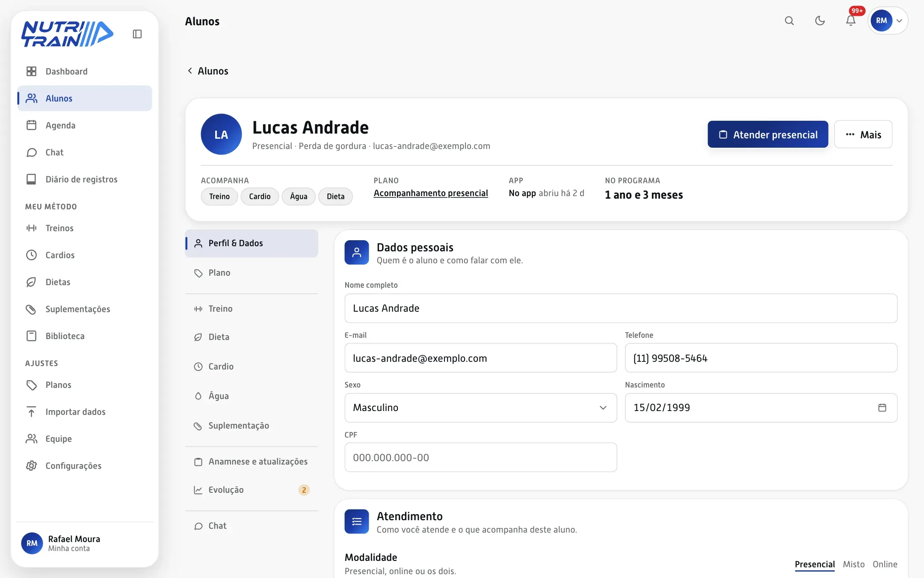Click the Água tag chip

299,197
